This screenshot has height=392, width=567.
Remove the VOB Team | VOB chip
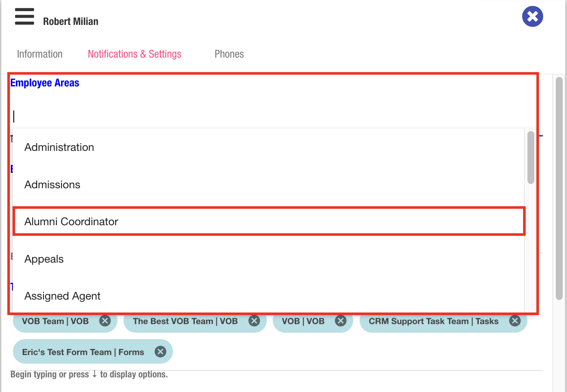105,321
